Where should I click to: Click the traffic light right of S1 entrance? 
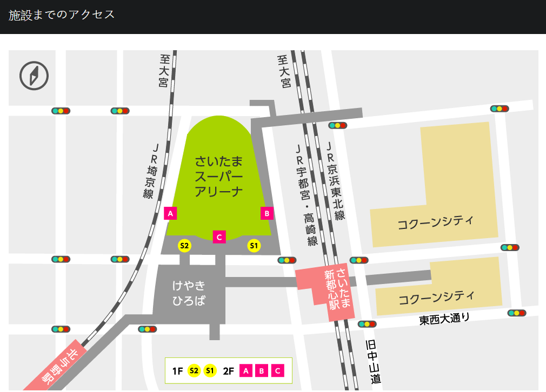pos(287,260)
